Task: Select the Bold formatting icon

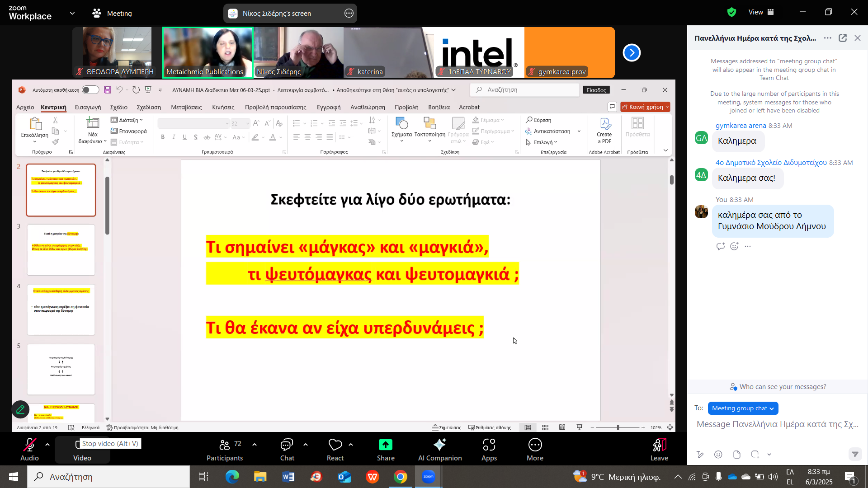Action: pos(163,137)
